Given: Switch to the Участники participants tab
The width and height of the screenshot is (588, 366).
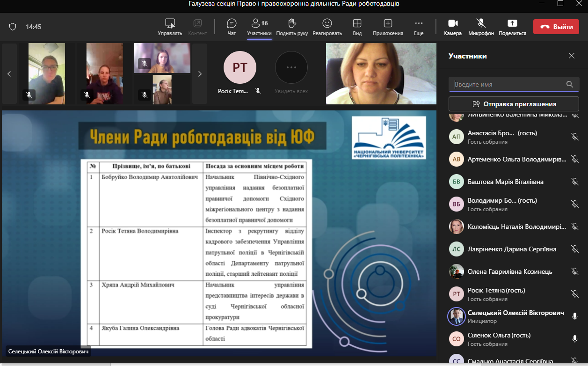Looking at the screenshot, I should click(x=259, y=27).
